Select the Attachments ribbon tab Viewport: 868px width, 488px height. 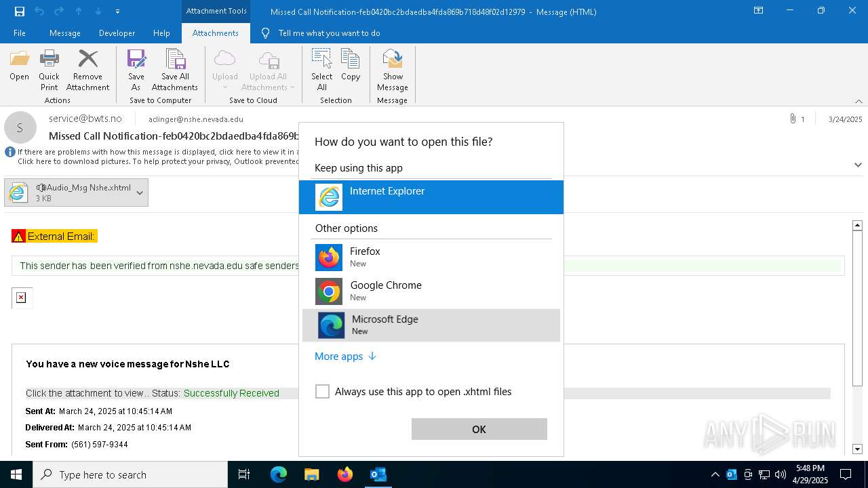coord(216,33)
